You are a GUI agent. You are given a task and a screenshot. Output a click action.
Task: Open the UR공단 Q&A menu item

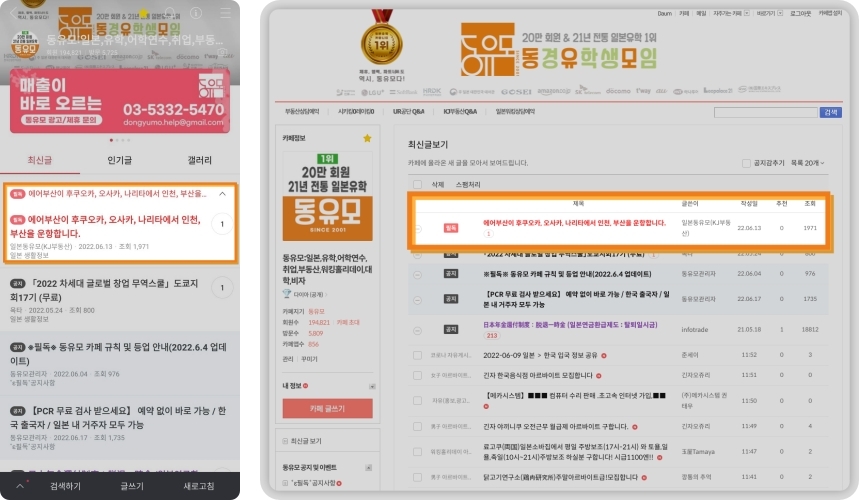point(409,112)
